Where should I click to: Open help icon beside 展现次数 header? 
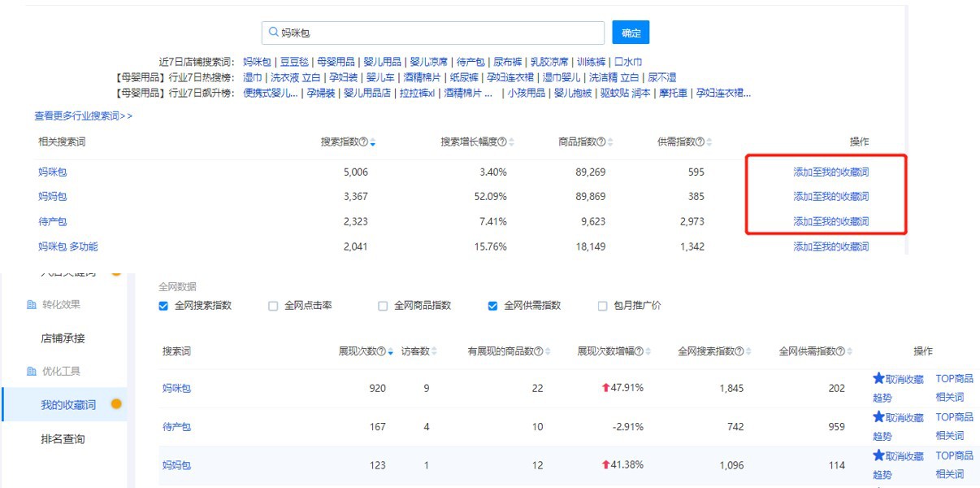coord(382,351)
